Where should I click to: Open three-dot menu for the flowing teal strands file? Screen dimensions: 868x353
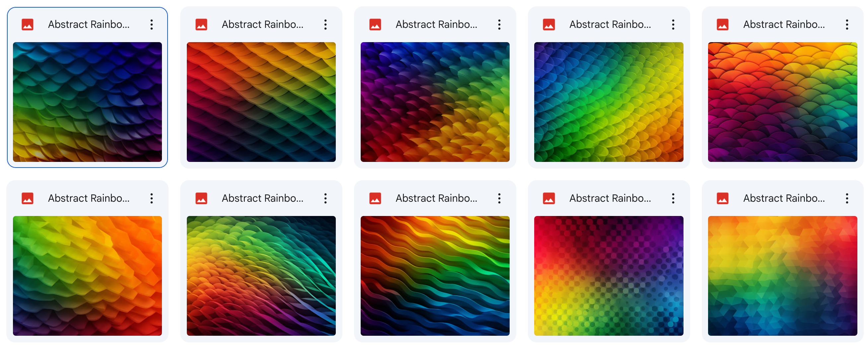click(325, 198)
